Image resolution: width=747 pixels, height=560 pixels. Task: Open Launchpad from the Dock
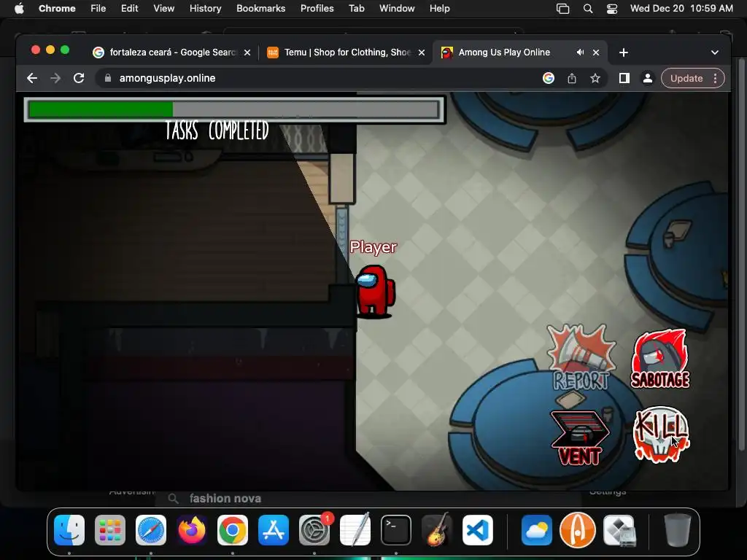pyautogui.click(x=110, y=530)
